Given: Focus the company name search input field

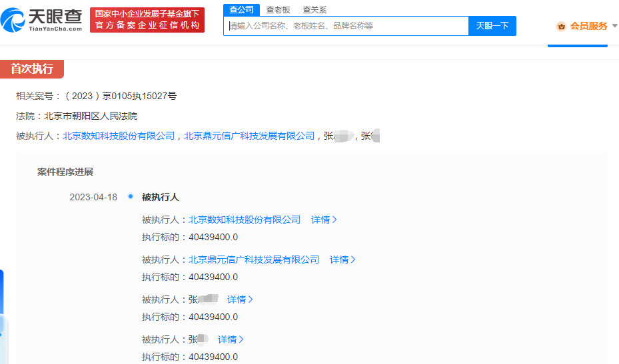Looking at the screenshot, I should tap(346, 26).
